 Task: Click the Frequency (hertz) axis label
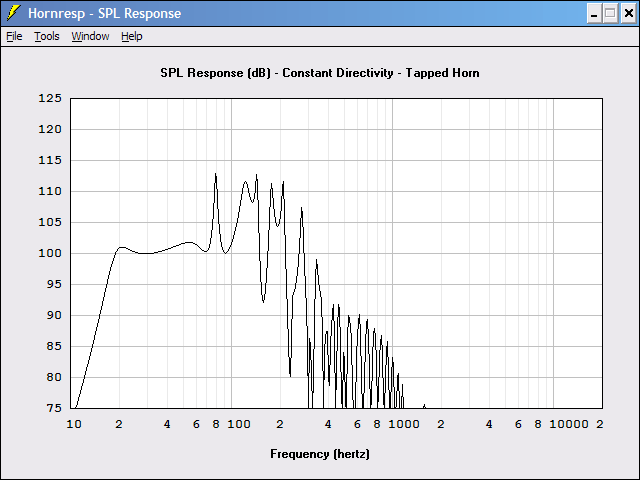pos(320,454)
